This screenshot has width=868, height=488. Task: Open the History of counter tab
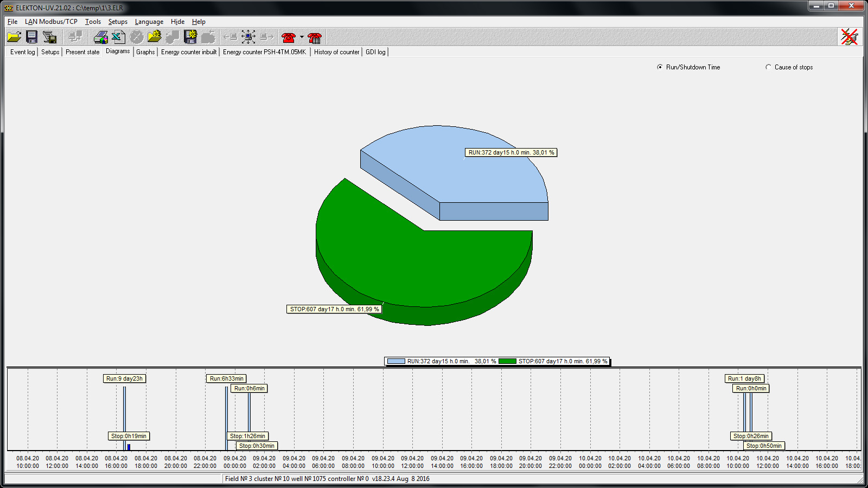coord(336,52)
